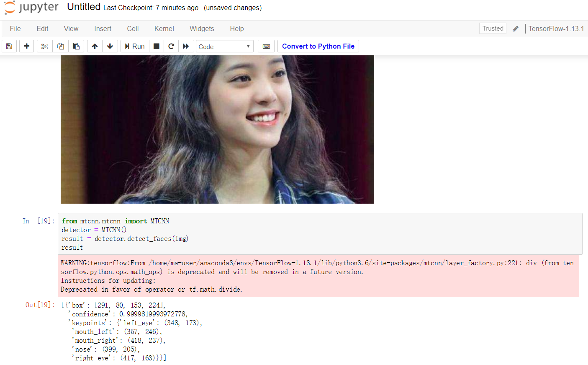The image size is (588, 365).
Task: Save and checkpoint with floppy icon
Action: coord(9,46)
